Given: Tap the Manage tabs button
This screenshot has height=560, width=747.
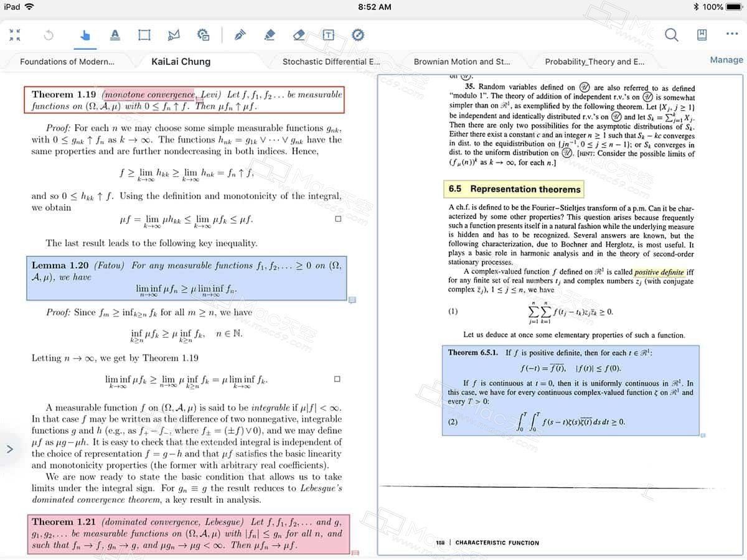Looking at the screenshot, I should tap(726, 60).
